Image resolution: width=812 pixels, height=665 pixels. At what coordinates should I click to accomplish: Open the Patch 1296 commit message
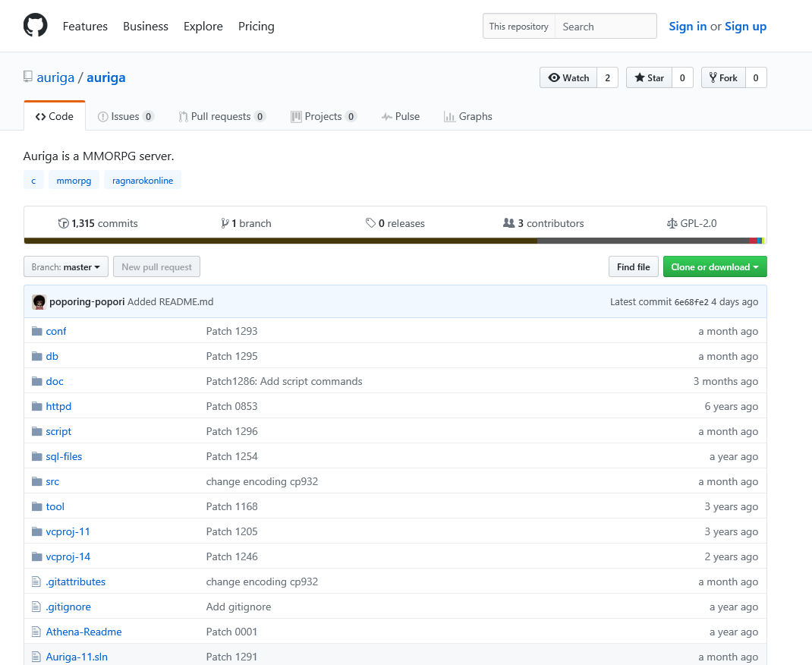click(x=231, y=431)
